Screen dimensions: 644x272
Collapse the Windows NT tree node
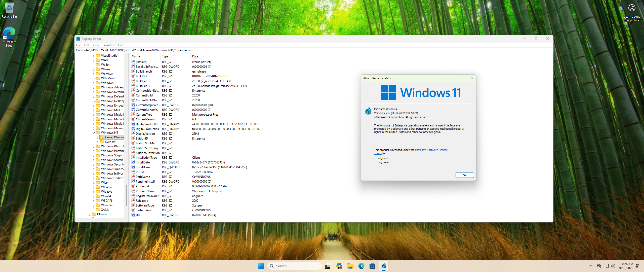coord(94,133)
